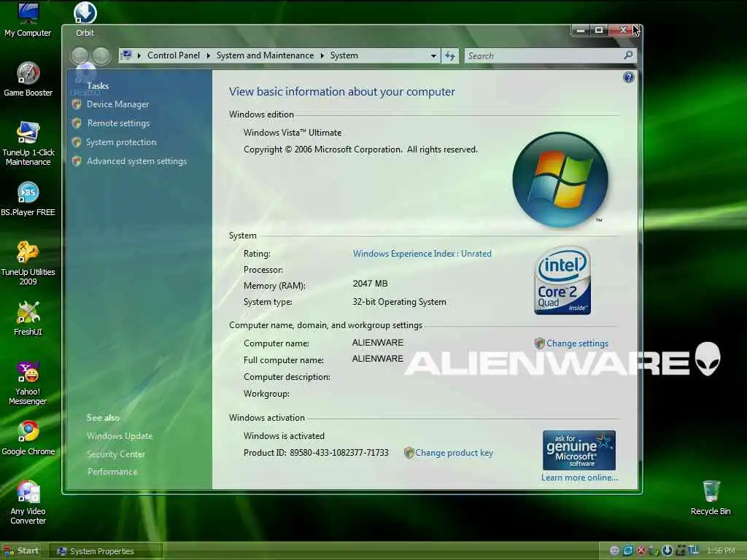Open System protection task
The height and width of the screenshot is (560, 747).
(x=121, y=142)
